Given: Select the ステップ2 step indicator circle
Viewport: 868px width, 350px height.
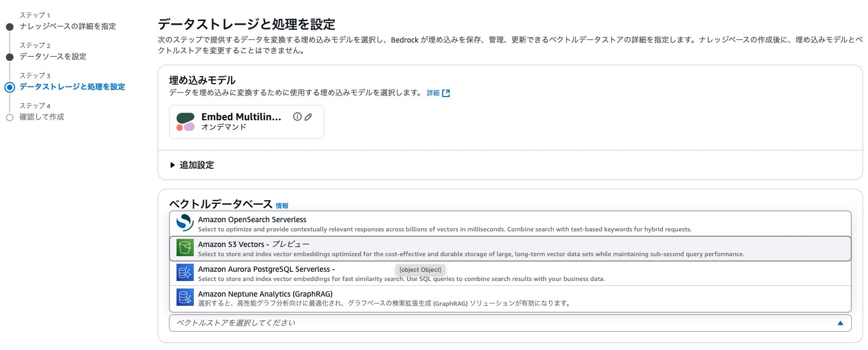Looking at the screenshot, I should (9, 57).
